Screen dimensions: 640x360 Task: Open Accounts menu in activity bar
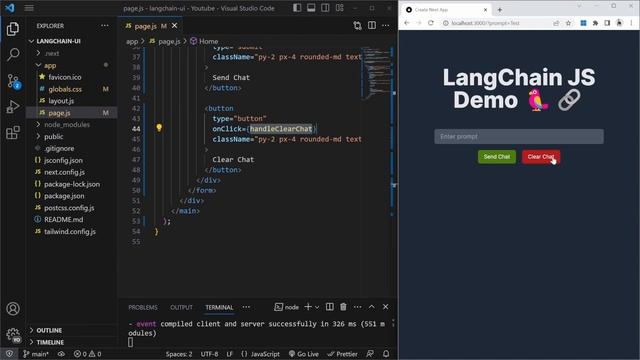coord(13,309)
